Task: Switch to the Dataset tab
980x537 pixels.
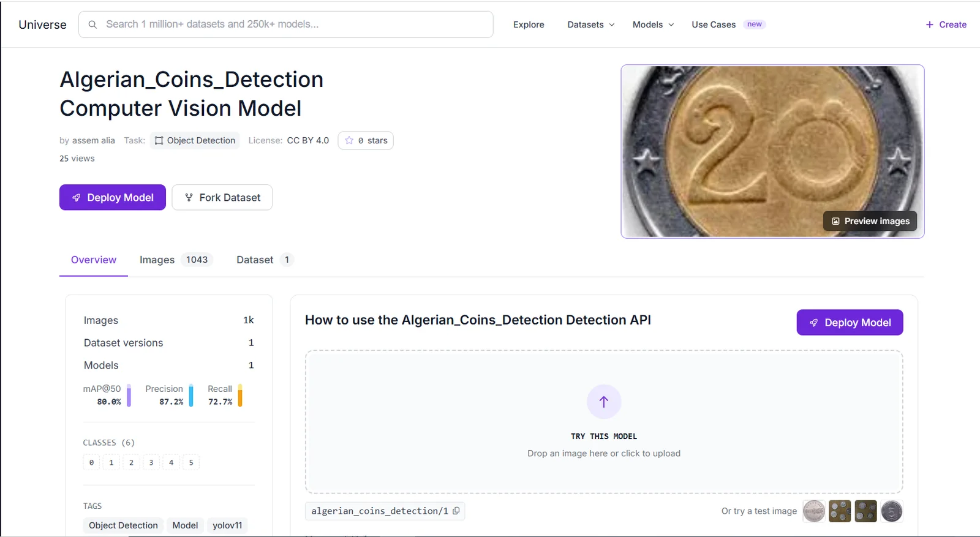Action: (265, 260)
